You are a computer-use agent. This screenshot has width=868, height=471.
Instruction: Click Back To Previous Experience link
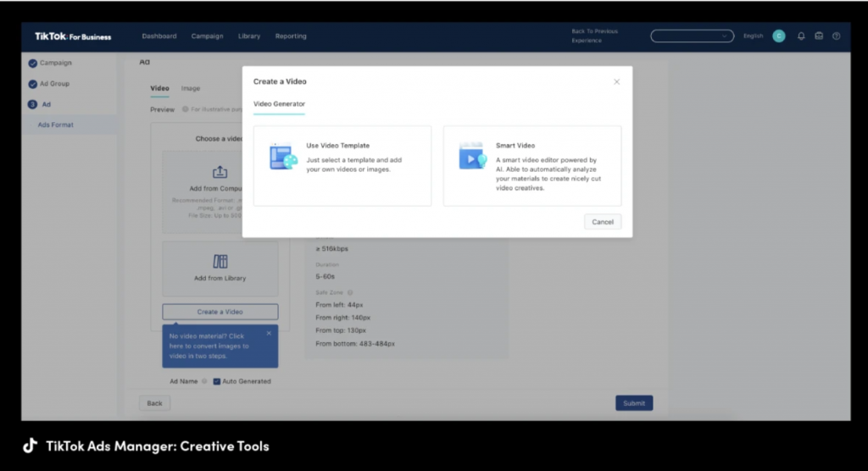[594, 36]
